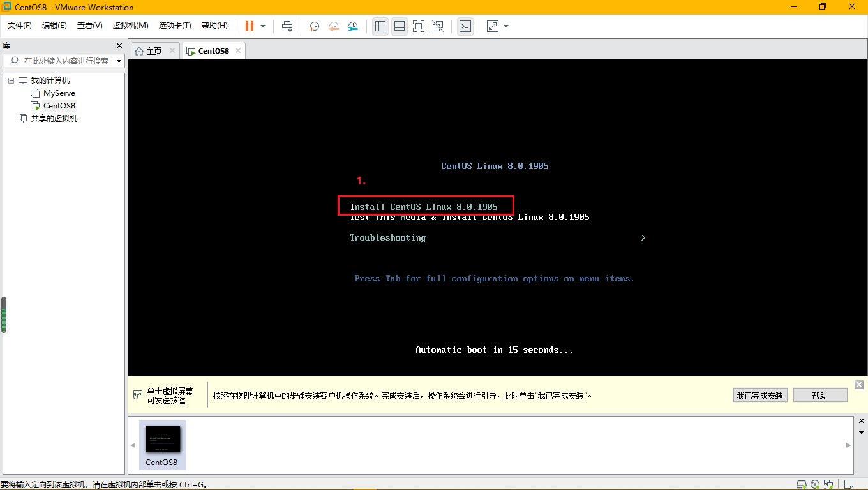Click the stretch guest display icon
The height and width of the screenshot is (490, 868).
click(x=493, y=26)
